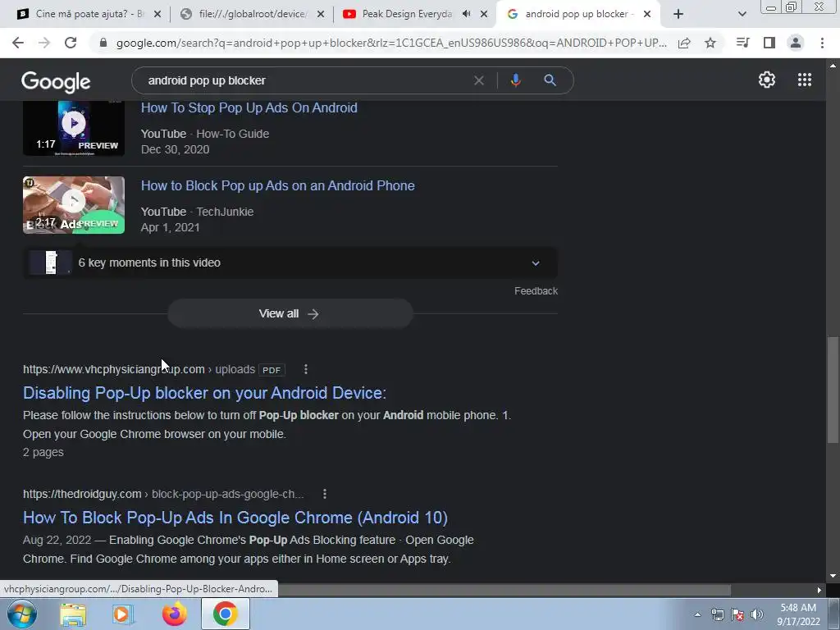Click the scroll right arrow
Viewport: 840px width, 630px height.
[819, 590]
